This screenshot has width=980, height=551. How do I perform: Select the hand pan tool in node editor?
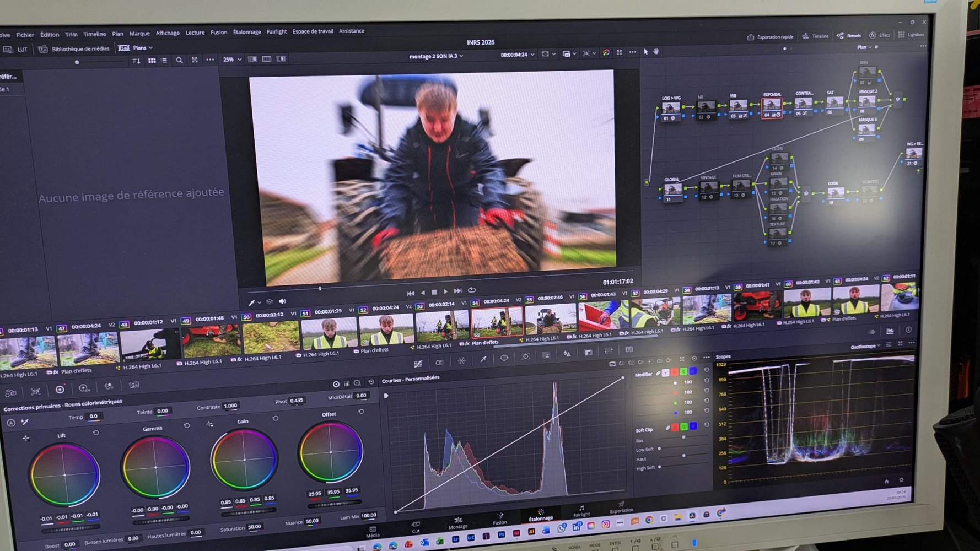pyautogui.click(x=656, y=51)
